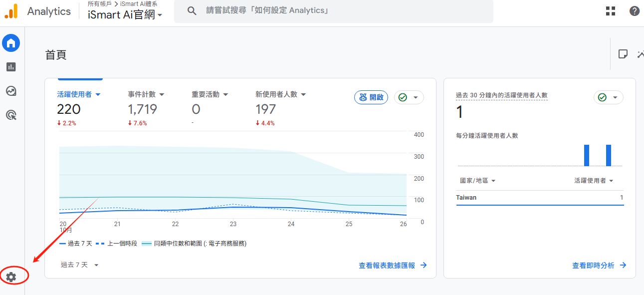Click the Help question mark icon

tap(634, 11)
